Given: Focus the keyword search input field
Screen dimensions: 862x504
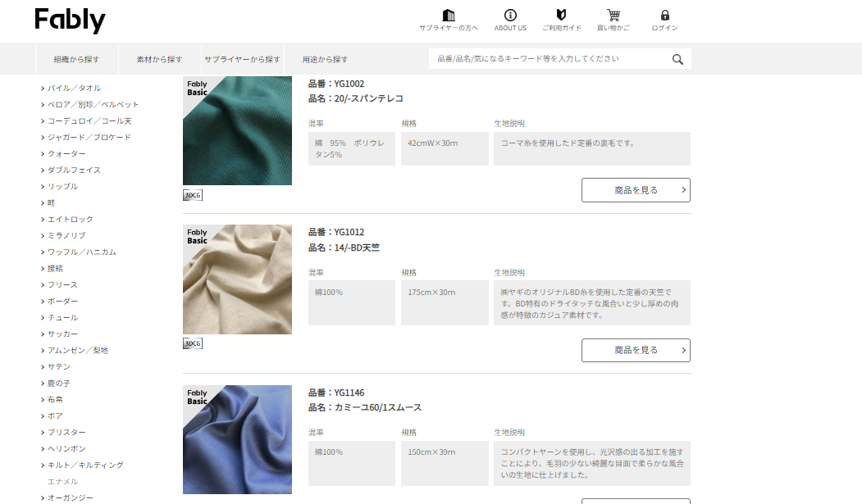Looking at the screenshot, I should pyautogui.click(x=548, y=59).
